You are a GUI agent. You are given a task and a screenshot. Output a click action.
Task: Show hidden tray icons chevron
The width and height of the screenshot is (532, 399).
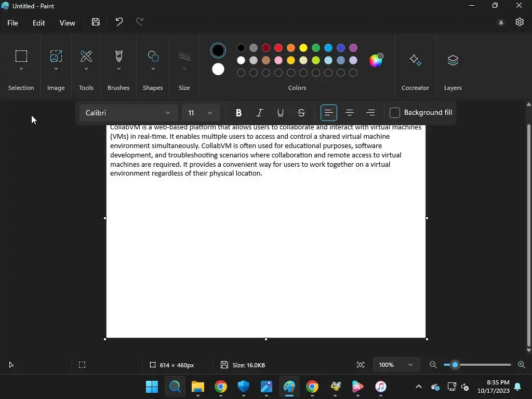[x=419, y=387]
